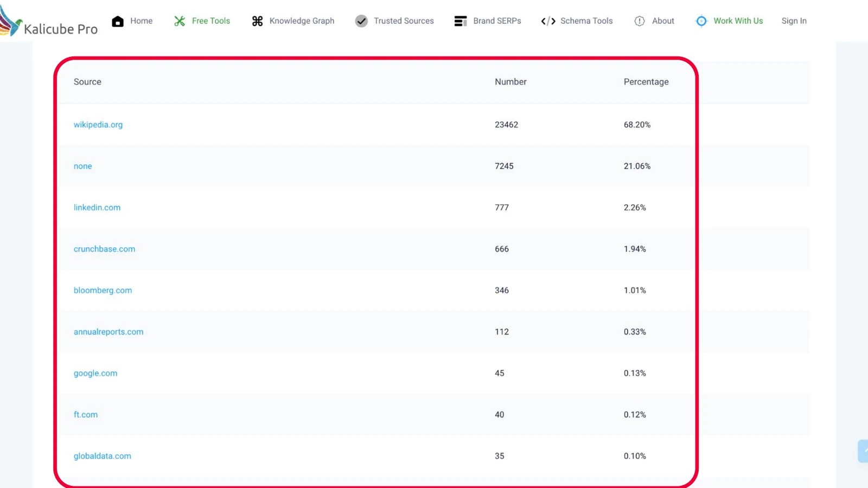Open the Home menu item
The width and height of the screenshot is (868, 488).
point(142,21)
